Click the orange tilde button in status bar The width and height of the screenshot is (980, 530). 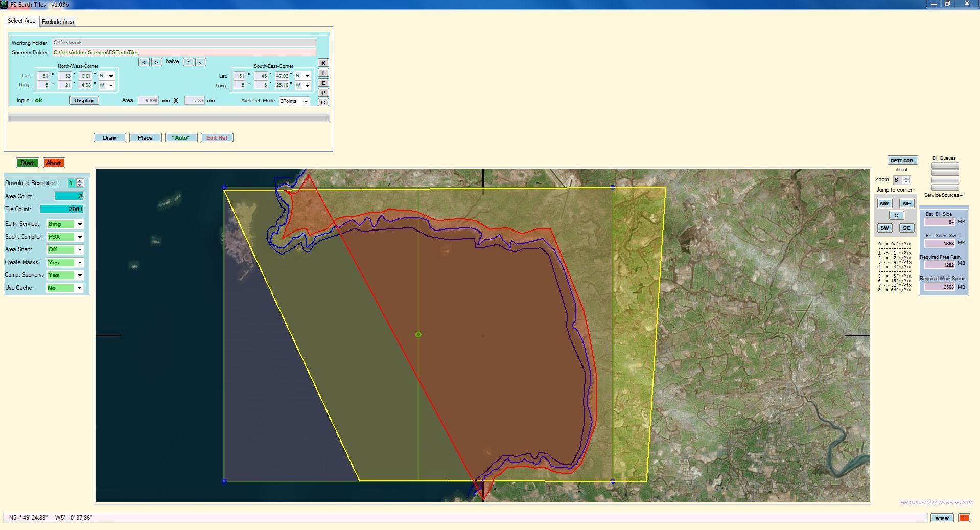(x=964, y=518)
